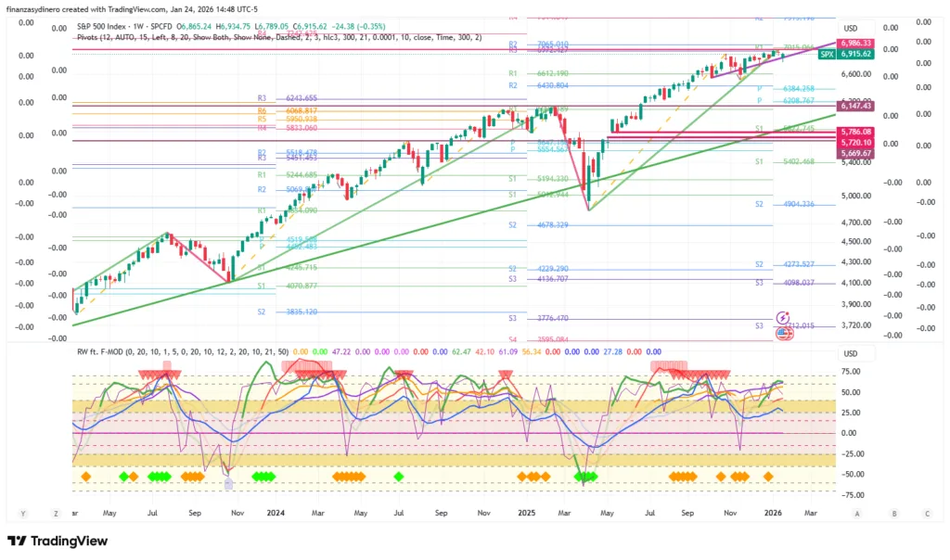The image size is (950, 560).
Task: Open the USD currency selector on price chart
Action: tap(850, 28)
